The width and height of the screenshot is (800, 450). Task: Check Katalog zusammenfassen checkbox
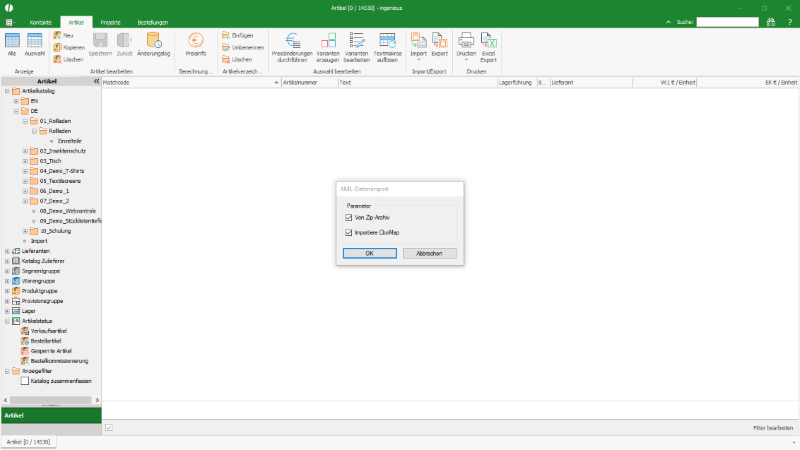[x=24, y=381]
